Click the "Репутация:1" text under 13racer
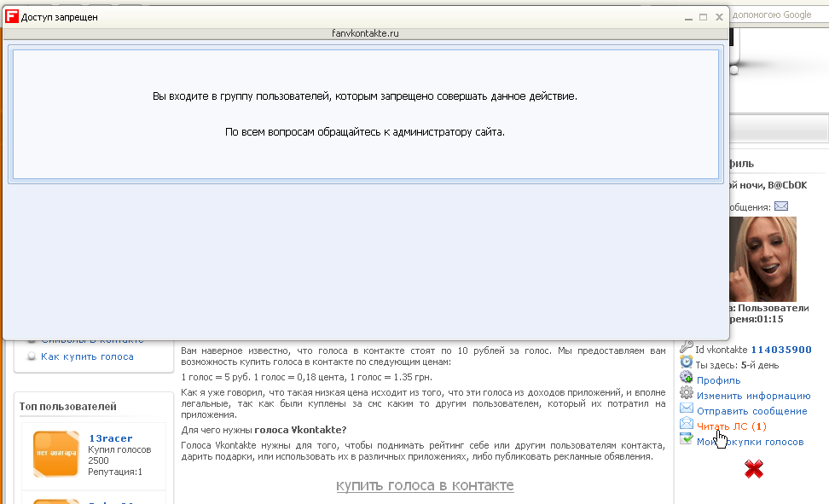829x504 pixels. click(115, 472)
